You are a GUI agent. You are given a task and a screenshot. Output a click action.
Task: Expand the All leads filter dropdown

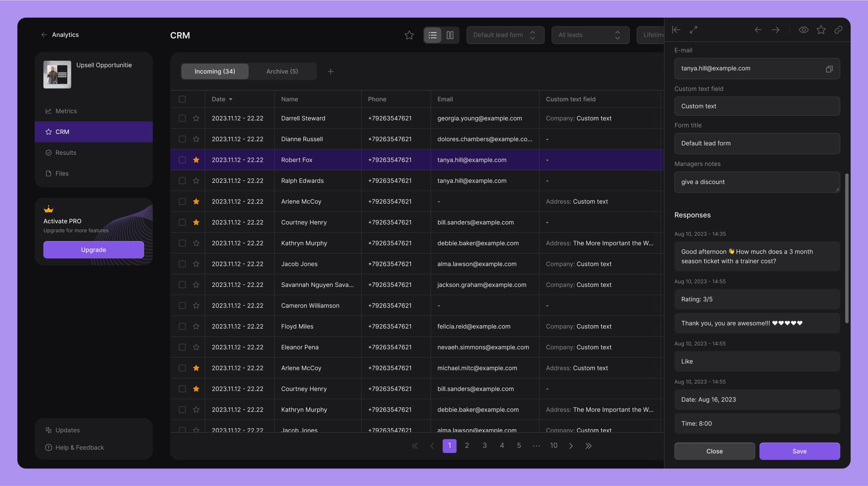tap(590, 35)
